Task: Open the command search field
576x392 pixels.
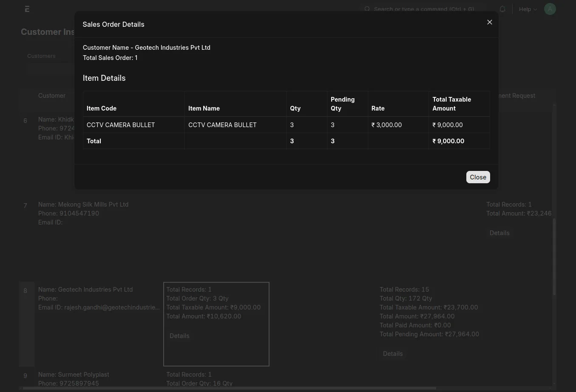Action: click(424, 9)
